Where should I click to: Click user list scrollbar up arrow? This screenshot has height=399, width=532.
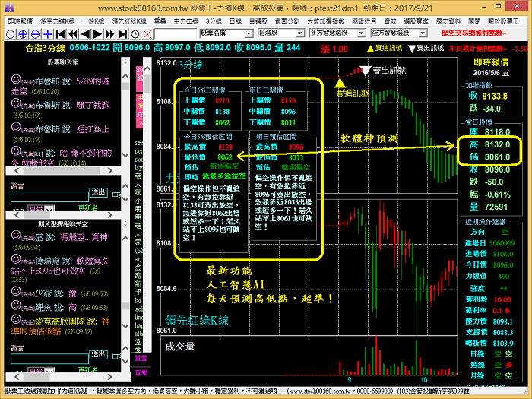coord(147,68)
